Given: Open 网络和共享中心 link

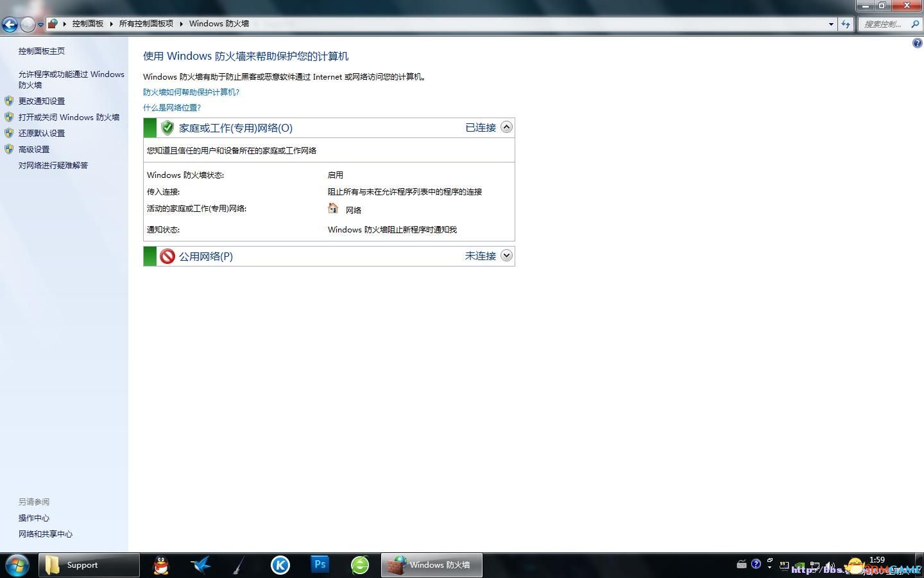Looking at the screenshot, I should pyautogui.click(x=46, y=534).
